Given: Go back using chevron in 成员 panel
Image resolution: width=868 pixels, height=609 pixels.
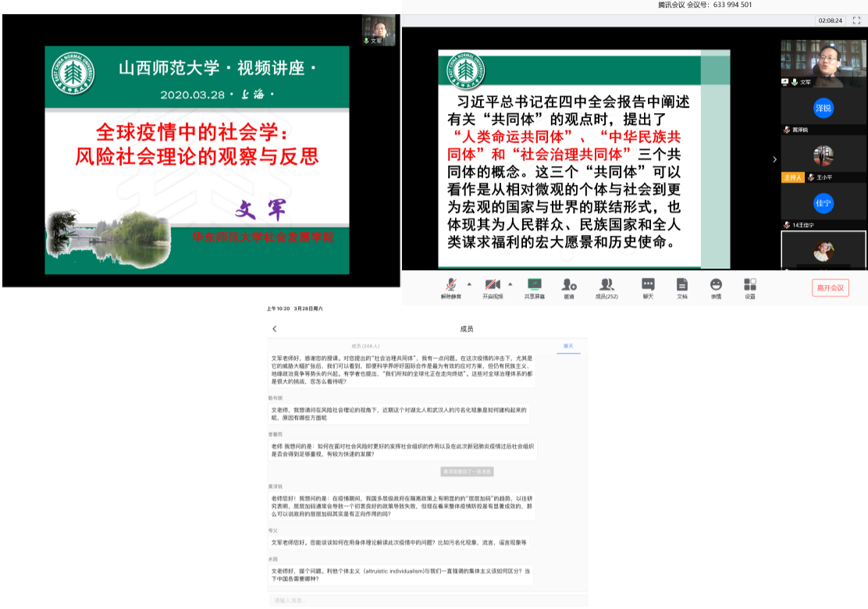Looking at the screenshot, I should pos(275,329).
